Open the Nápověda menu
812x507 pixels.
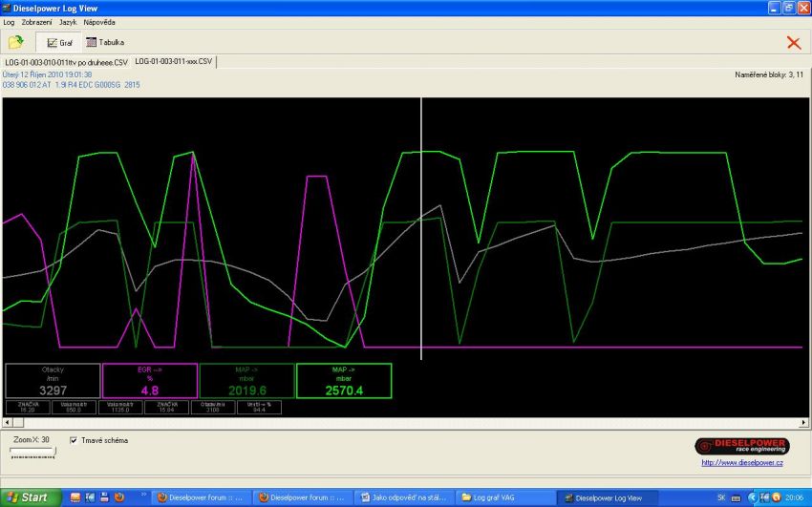pos(99,22)
